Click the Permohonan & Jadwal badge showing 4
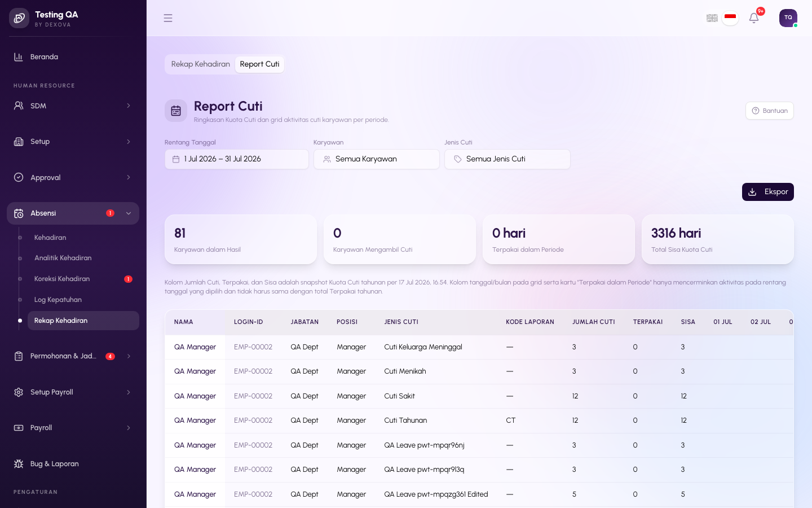This screenshot has height=508, width=812. point(111,356)
